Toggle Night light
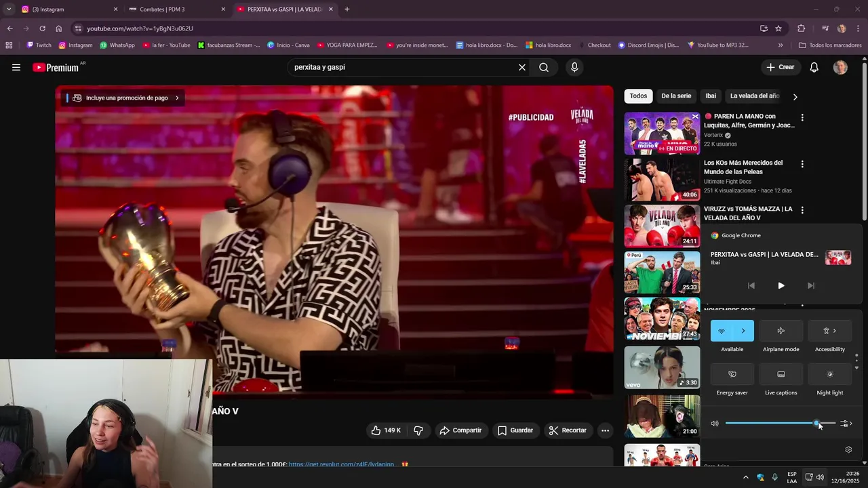The width and height of the screenshot is (868, 488). 830,374
